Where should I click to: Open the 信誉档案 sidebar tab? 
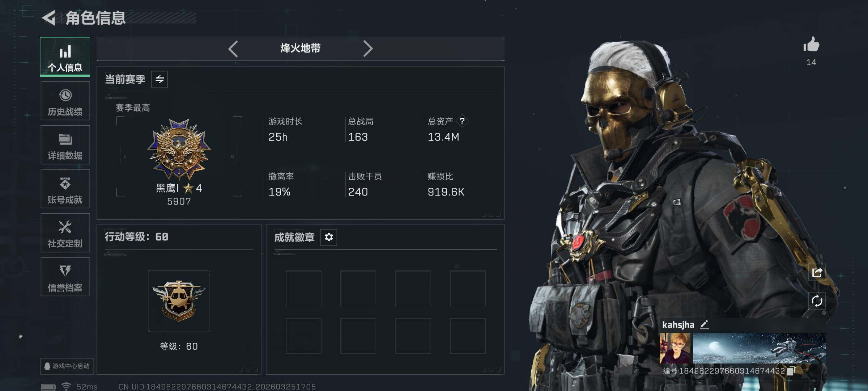click(65, 277)
